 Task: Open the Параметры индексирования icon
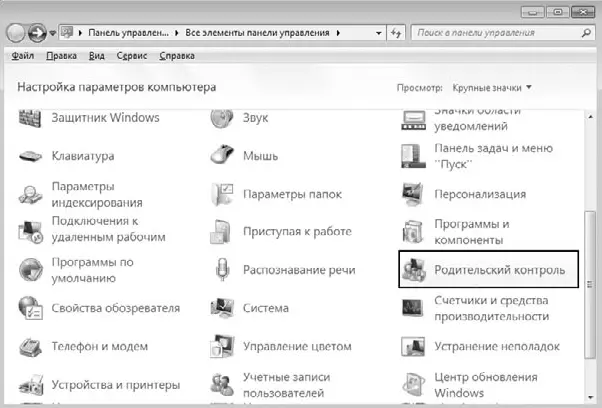click(x=30, y=195)
